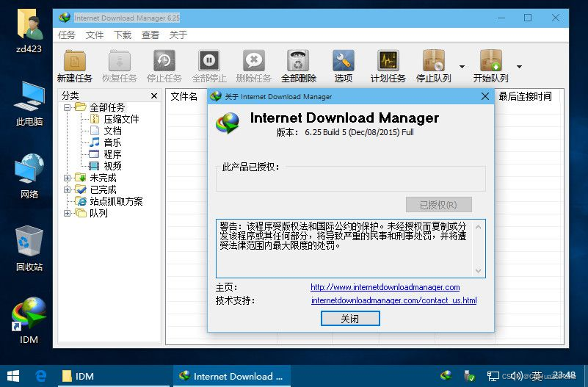Click the 停止队列 toolbar icon

point(434,61)
